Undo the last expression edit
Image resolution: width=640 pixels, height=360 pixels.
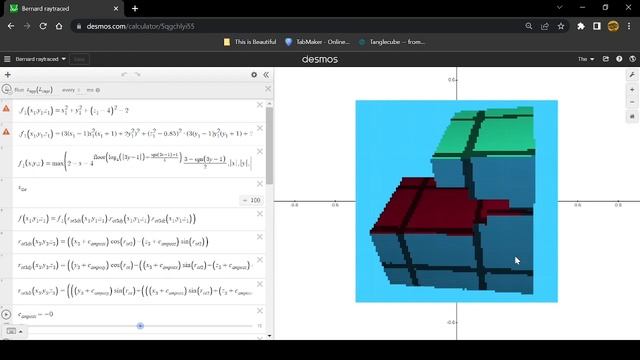point(124,75)
